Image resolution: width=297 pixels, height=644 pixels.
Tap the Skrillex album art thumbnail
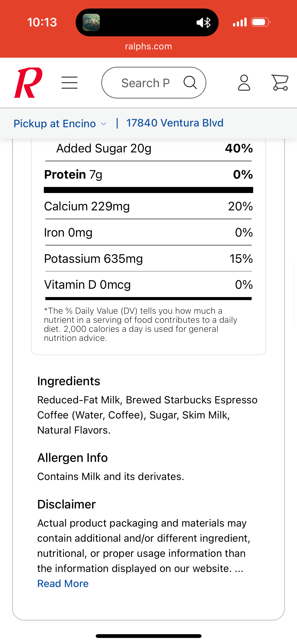(91, 22)
